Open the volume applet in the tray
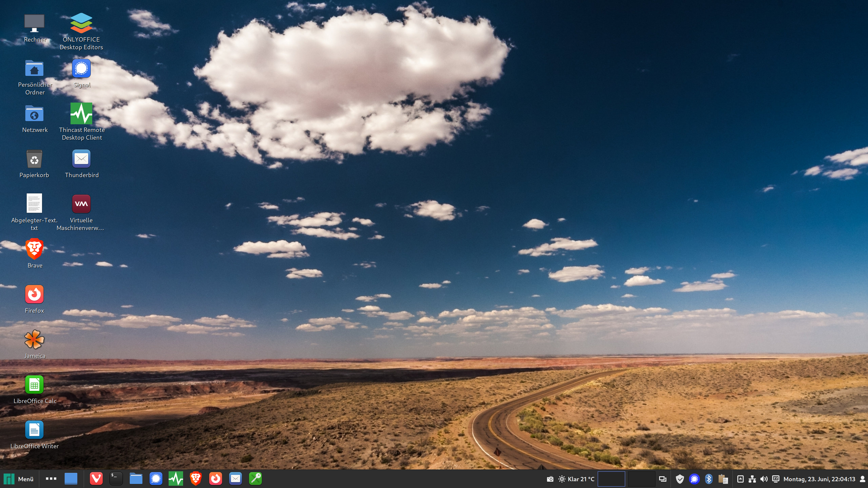Screen dimensions: 868x488 764,479
